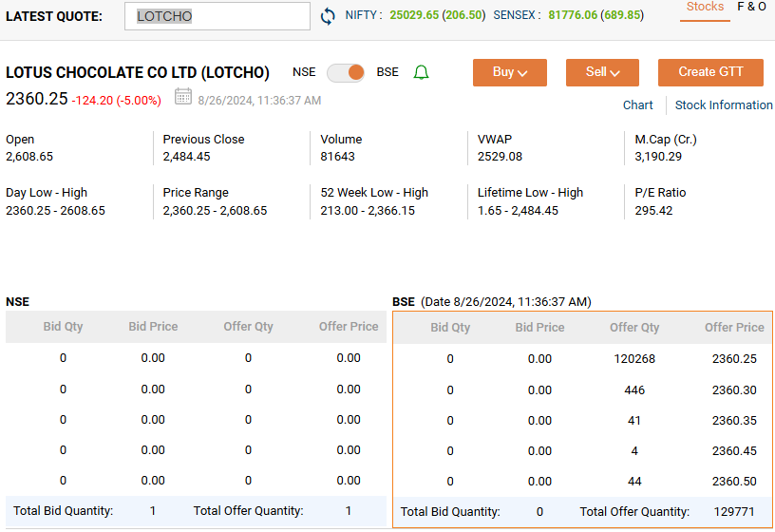Viewport: 775px width, 532px height.
Task: Click the change -124.20 (-5.00%) text
Action: coord(117,101)
